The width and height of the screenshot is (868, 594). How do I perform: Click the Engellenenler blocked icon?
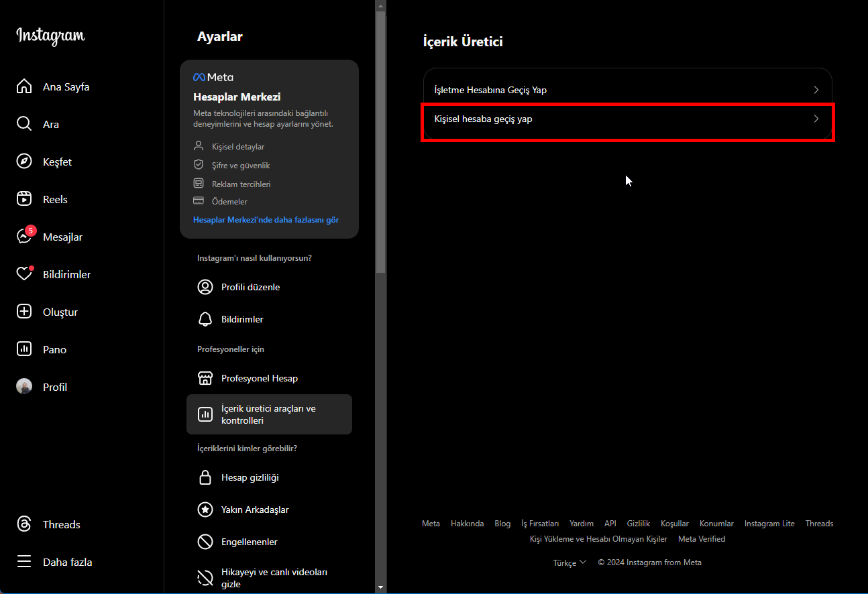[205, 542]
